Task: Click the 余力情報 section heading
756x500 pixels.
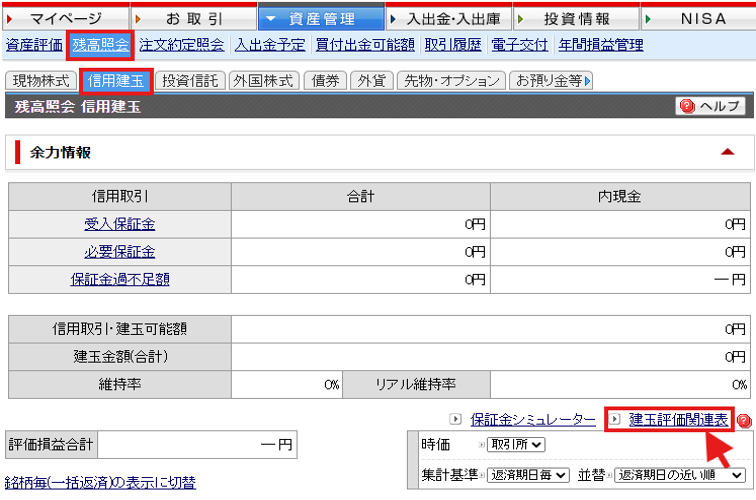Action: (60, 152)
